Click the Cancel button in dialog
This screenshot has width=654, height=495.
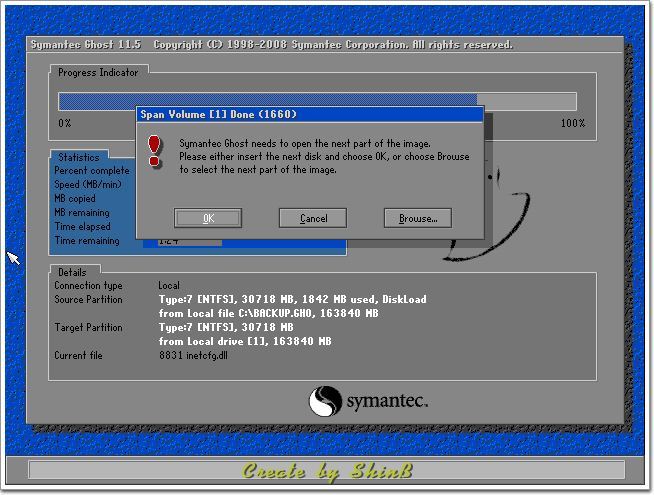pos(313,218)
